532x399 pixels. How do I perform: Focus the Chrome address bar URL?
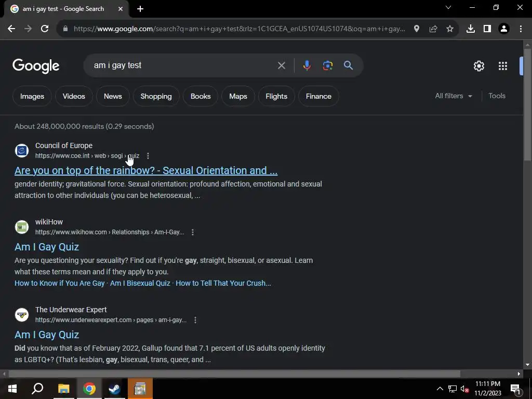point(239,29)
